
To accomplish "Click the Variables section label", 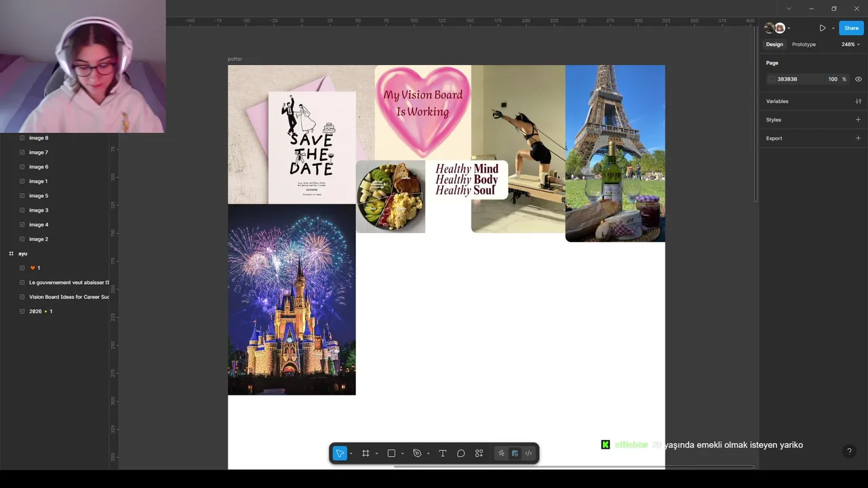I will click(x=777, y=101).
